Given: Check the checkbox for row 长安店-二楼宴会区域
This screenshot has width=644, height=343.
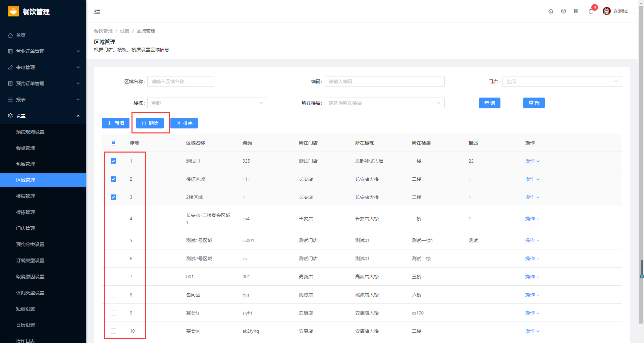Looking at the screenshot, I should click(113, 219).
